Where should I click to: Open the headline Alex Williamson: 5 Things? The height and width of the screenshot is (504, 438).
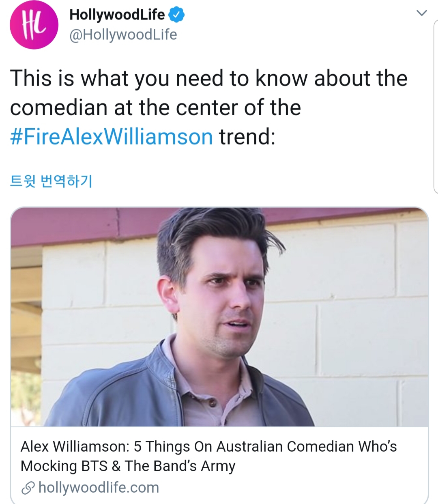click(209, 456)
